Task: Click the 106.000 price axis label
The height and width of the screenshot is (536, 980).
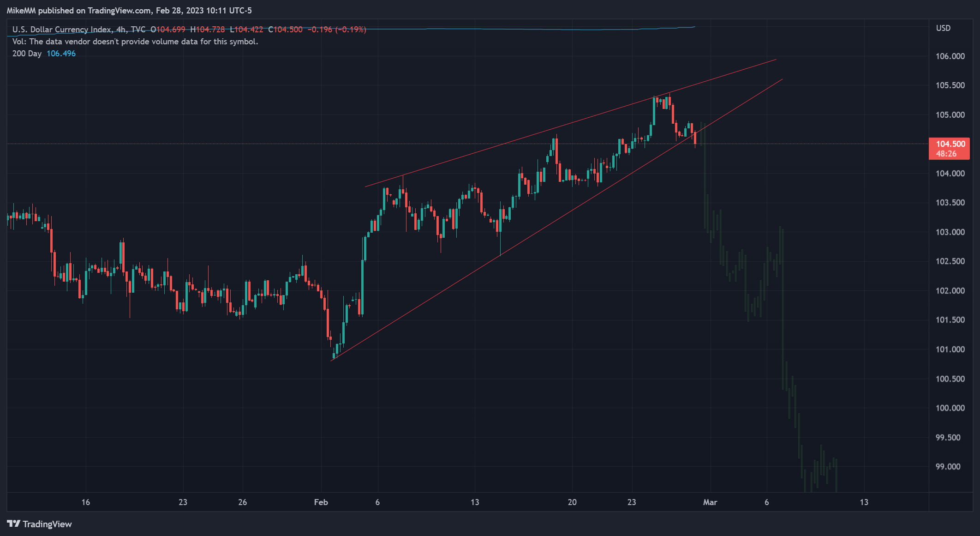Action: (x=950, y=56)
